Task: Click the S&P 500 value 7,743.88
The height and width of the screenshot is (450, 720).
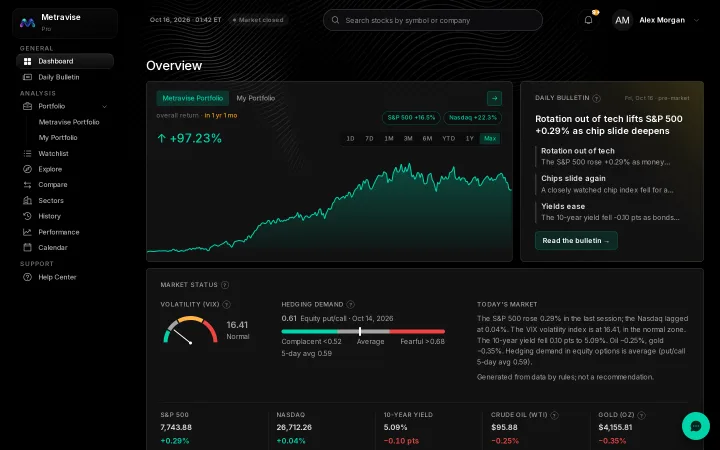Action: point(176,427)
